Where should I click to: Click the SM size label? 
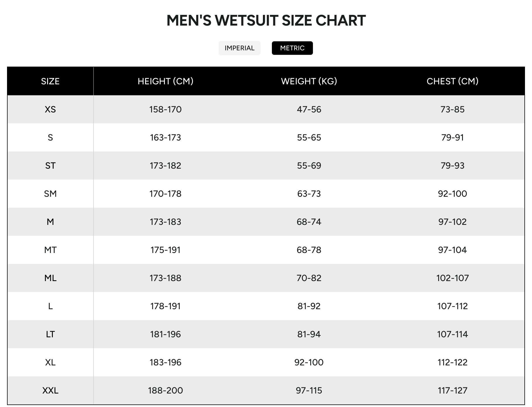click(50, 194)
